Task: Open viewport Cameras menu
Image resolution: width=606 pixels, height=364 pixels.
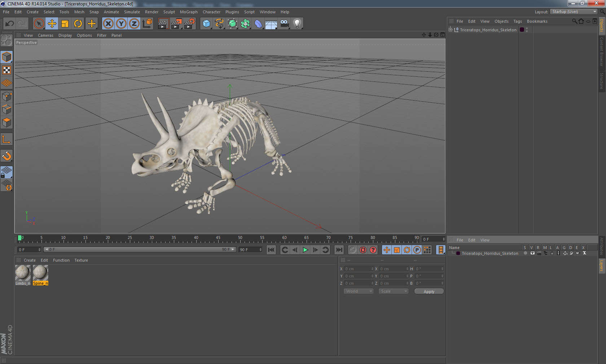Action: (45, 35)
